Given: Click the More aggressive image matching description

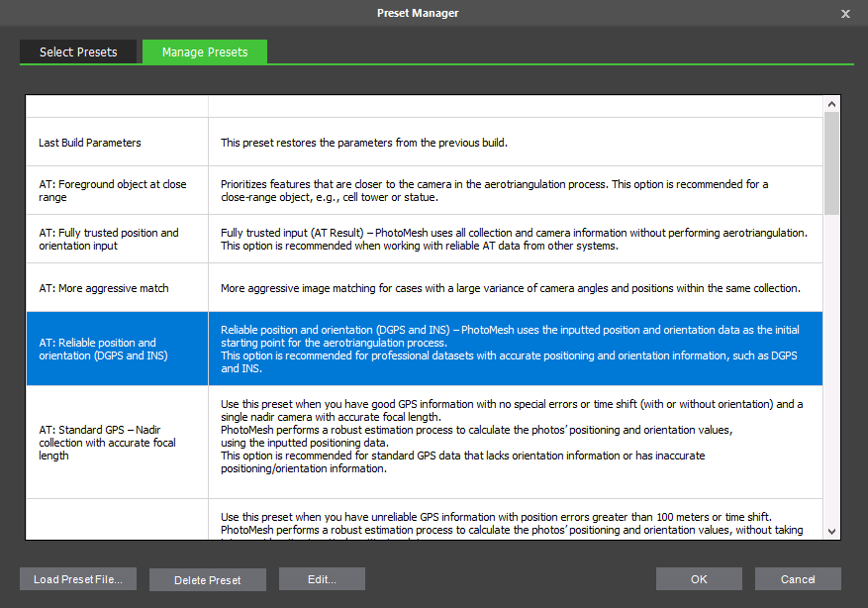Looking at the screenshot, I should tap(509, 288).
